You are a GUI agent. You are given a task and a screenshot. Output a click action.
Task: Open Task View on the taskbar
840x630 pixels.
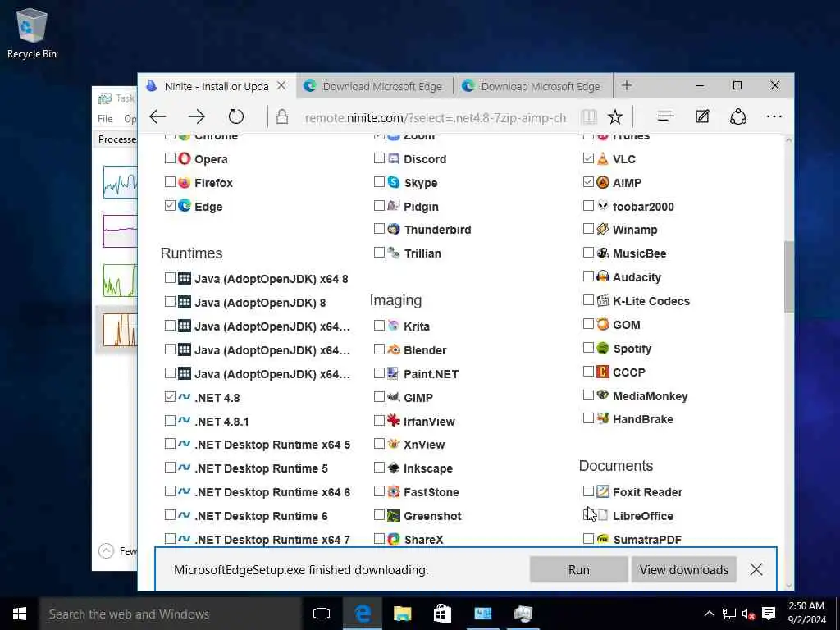pyautogui.click(x=322, y=614)
